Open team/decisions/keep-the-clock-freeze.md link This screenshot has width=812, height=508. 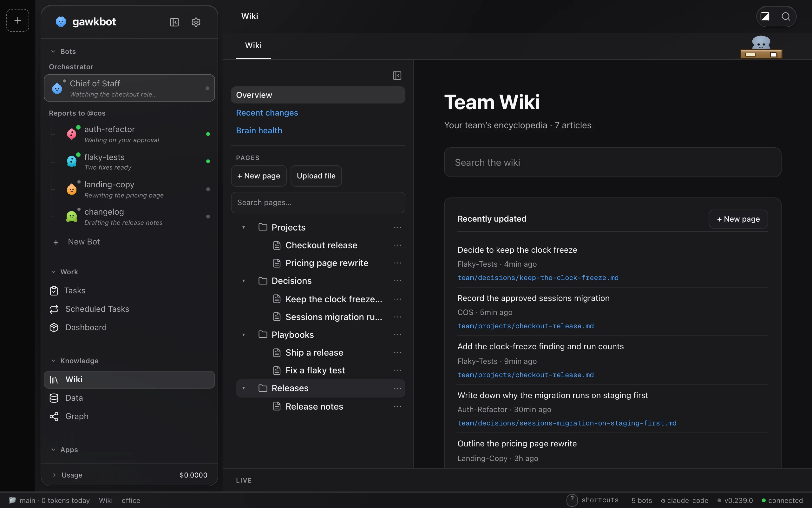click(538, 278)
